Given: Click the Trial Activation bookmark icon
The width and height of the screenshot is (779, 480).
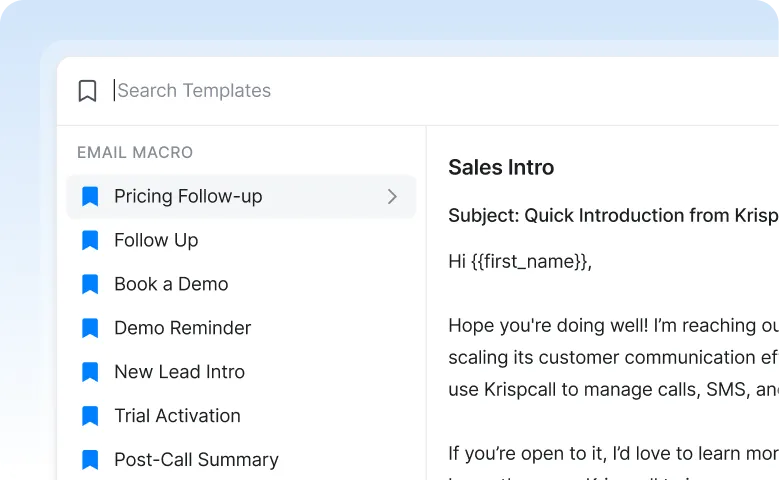Looking at the screenshot, I should point(90,417).
